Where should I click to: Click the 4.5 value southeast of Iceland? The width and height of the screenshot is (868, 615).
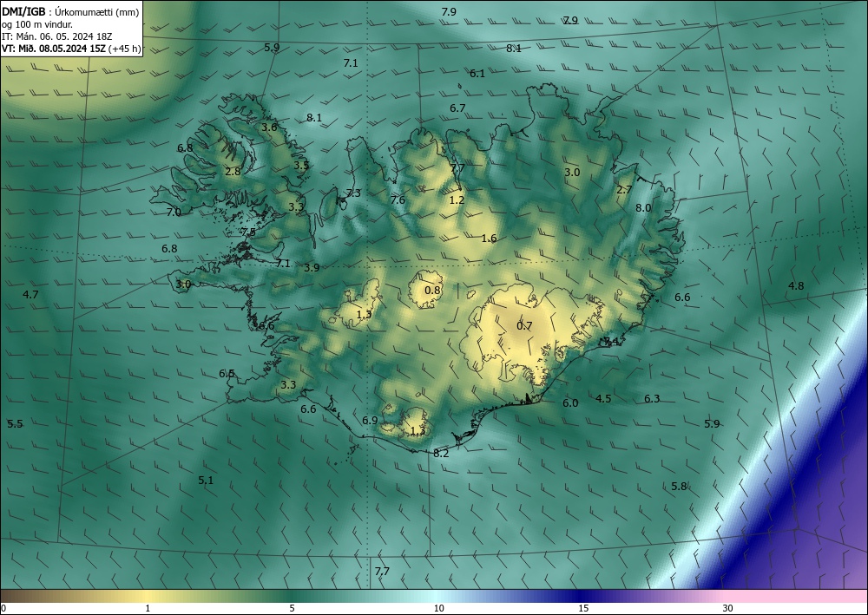(x=603, y=399)
